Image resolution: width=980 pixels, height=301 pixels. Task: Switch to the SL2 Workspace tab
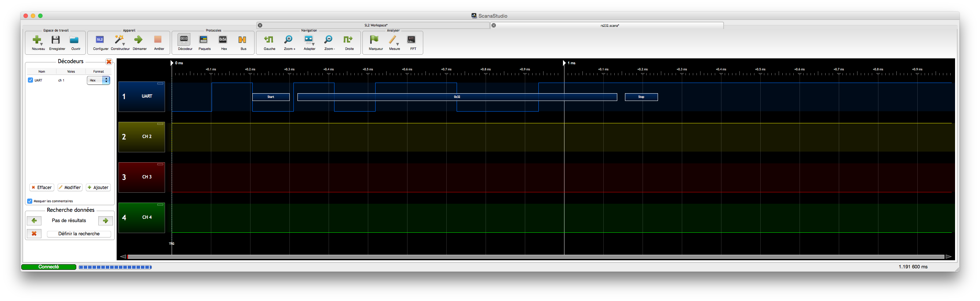point(376,25)
